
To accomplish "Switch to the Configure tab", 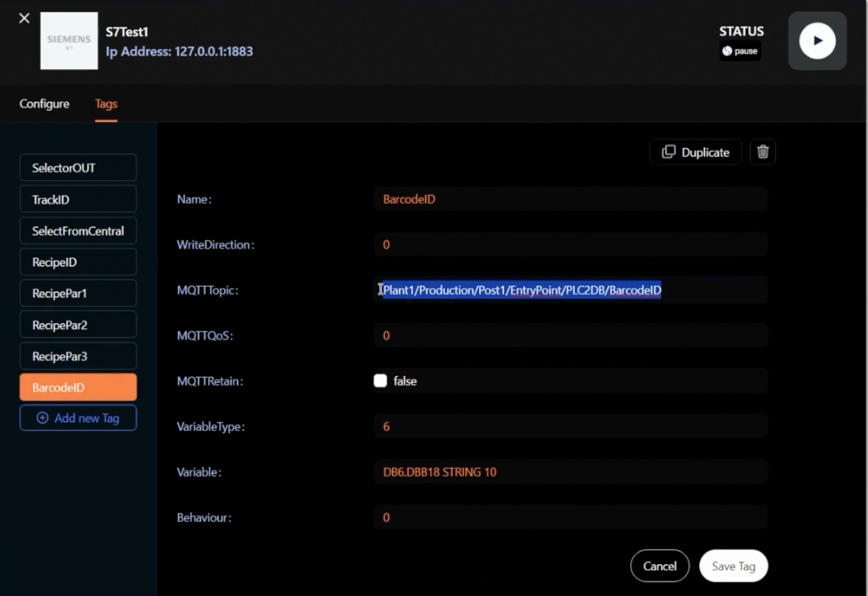I will click(44, 103).
